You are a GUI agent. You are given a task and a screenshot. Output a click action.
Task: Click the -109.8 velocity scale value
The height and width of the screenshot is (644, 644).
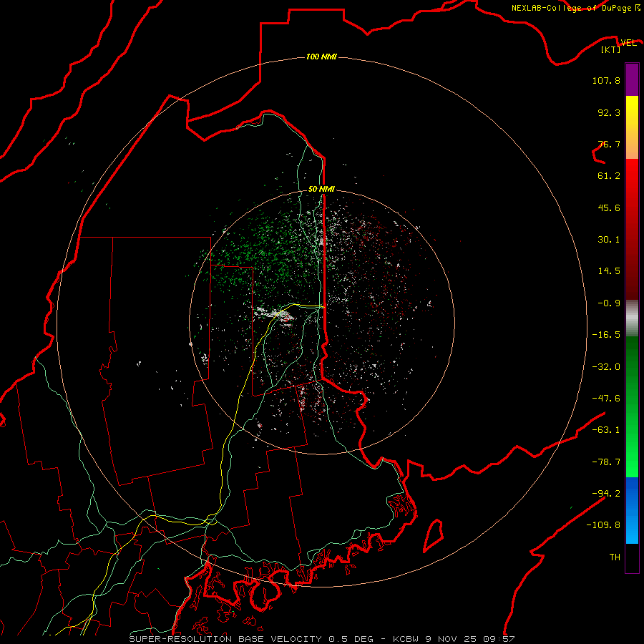coord(603,525)
